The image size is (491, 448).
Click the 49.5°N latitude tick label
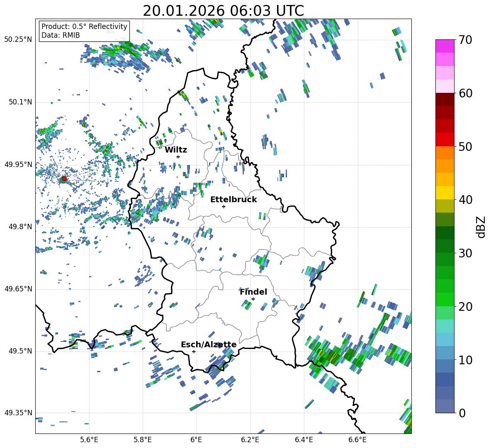tap(19, 351)
